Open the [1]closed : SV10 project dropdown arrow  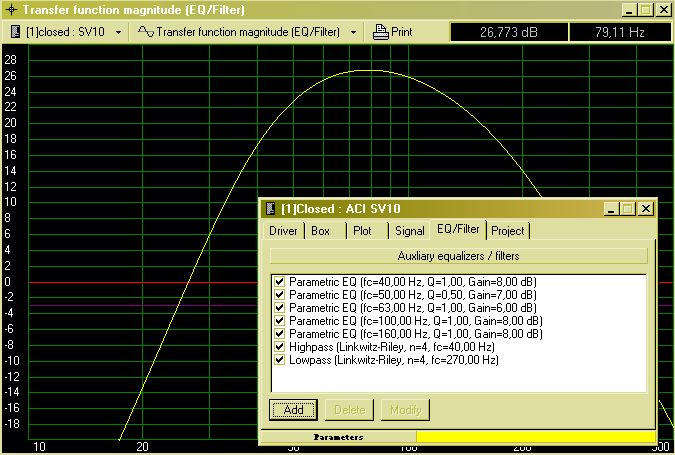tap(118, 32)
